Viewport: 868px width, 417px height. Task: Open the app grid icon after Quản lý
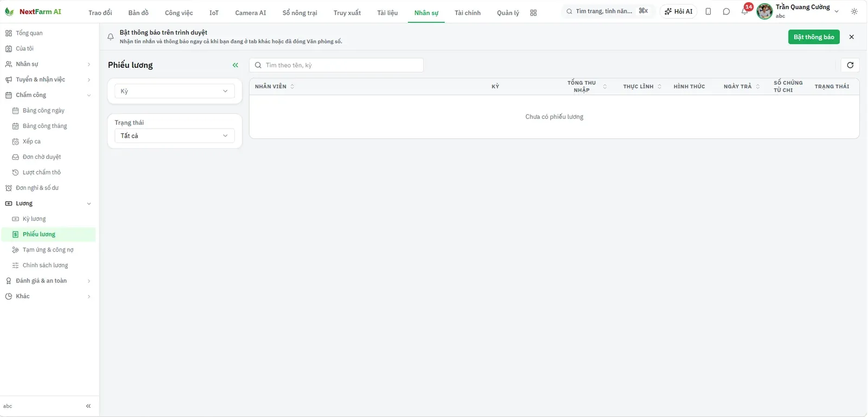pyautogui.click(x=533, y=12)
